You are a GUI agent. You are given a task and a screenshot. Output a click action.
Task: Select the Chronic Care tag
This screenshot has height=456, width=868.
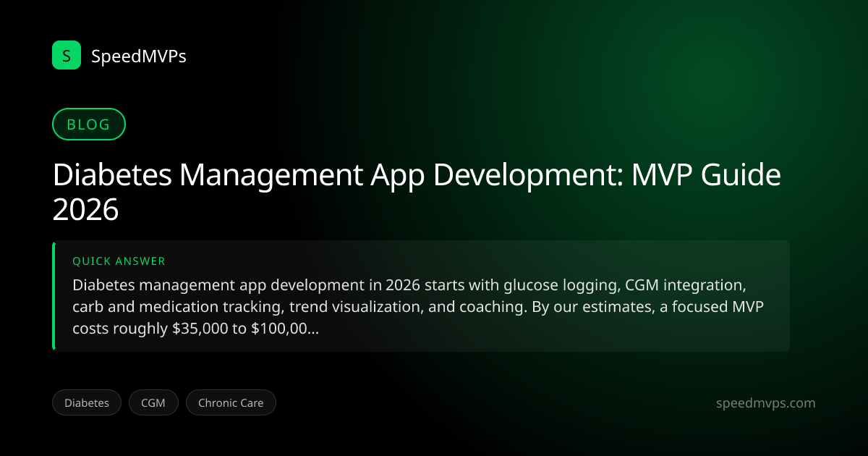pos(231,403)
